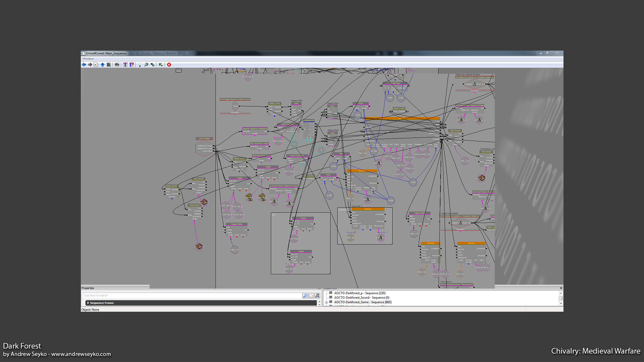Select the Delay (1.00) node
Viewport: 644px width, 362px height.
275,109
